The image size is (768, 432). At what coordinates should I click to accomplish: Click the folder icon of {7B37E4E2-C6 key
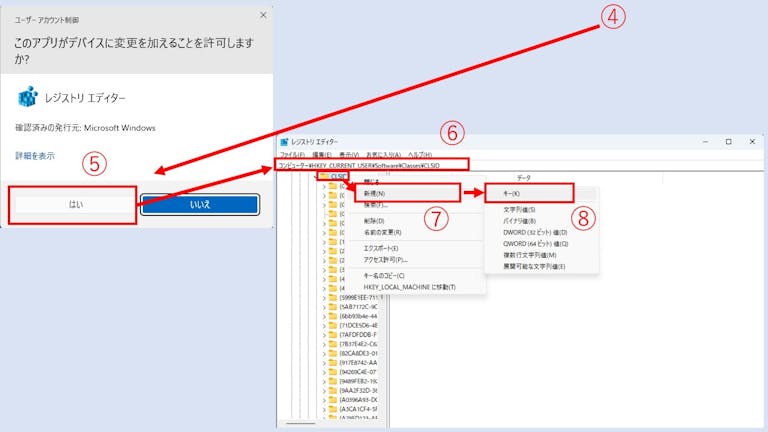tap(333, 344)
